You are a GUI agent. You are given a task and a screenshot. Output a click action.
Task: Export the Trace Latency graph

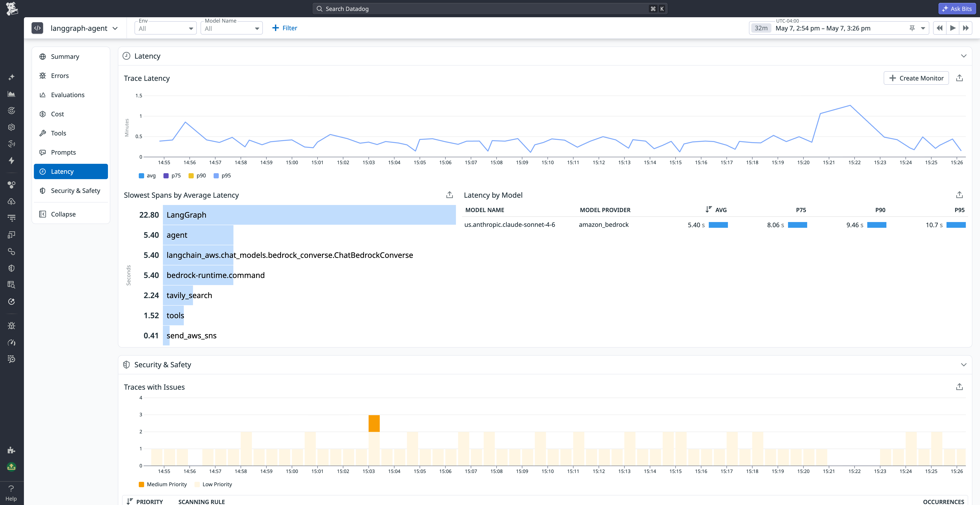pos(960,78)
